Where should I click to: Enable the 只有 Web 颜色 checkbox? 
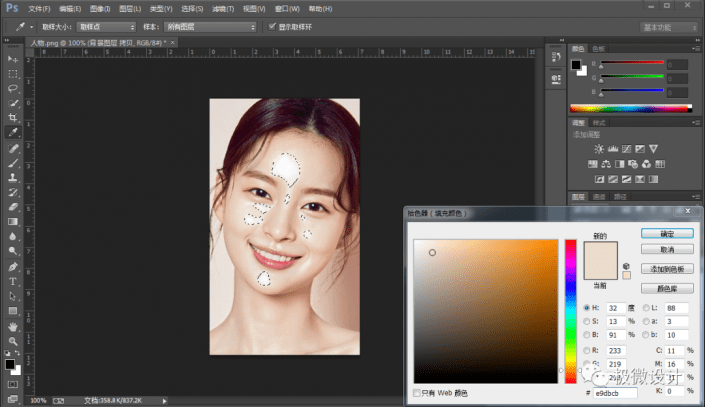(x=417, y=393)
